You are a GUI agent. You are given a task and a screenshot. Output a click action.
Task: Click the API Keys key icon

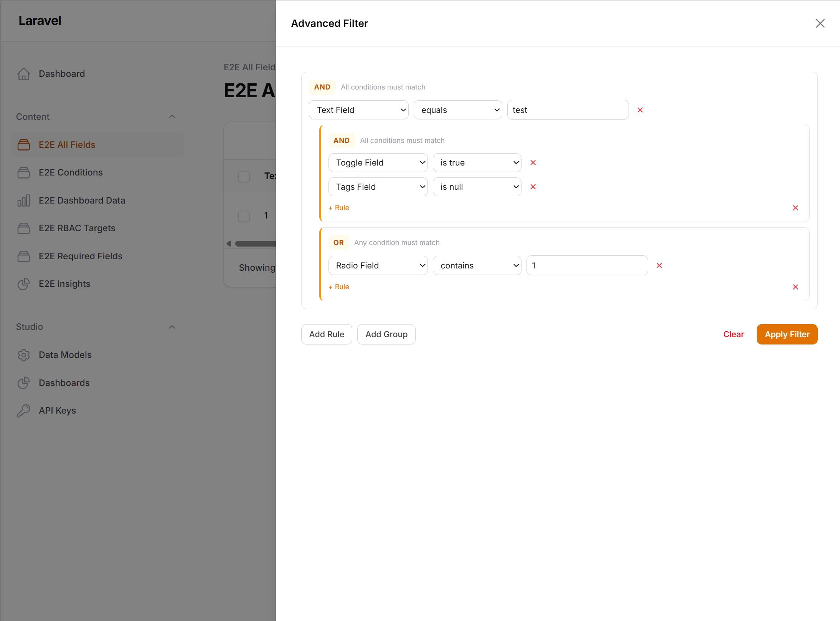pyautogui.click(x=23, y=411)
